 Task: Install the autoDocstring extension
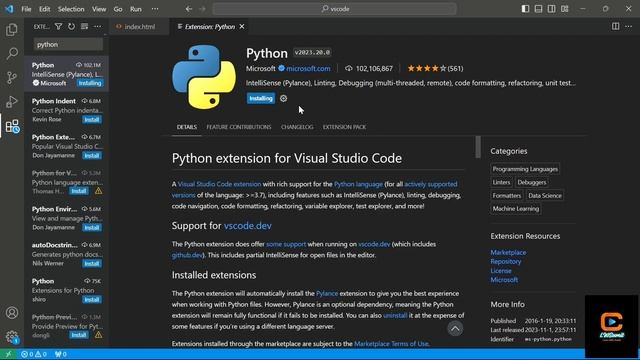[x=92, y=263]
